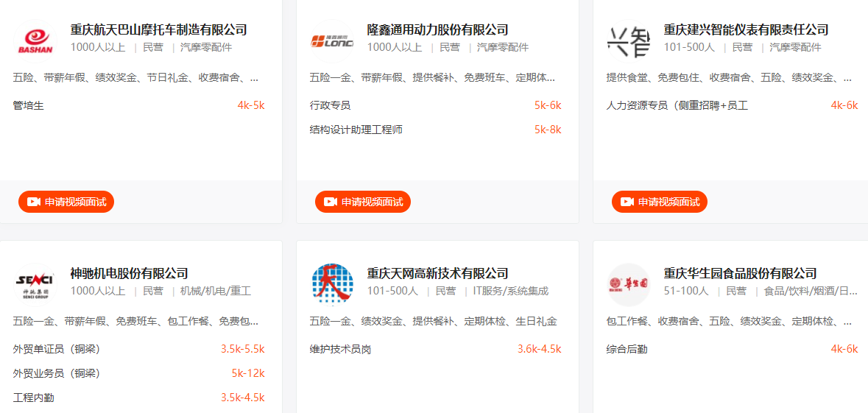Open company page 重庆天网高新技术有限公司
868x413 pixels.
437,273
